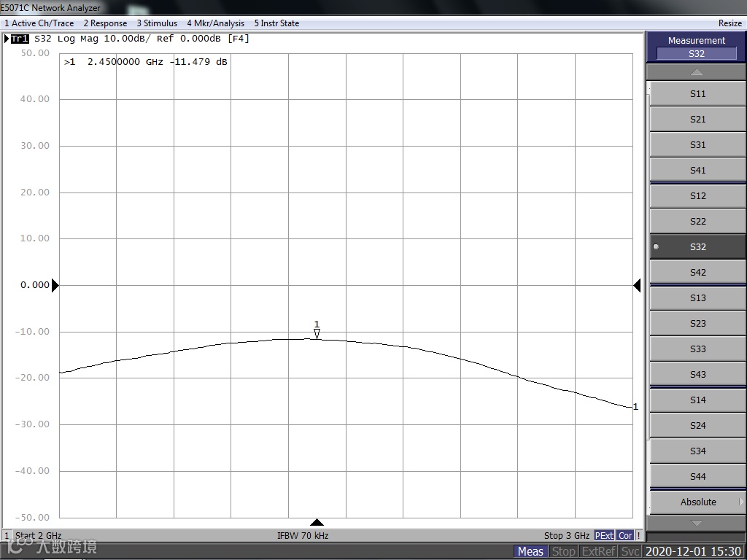Select S44 measurement softkey
This screenshot has width=747, height=560.
click(x=697, y=477)
